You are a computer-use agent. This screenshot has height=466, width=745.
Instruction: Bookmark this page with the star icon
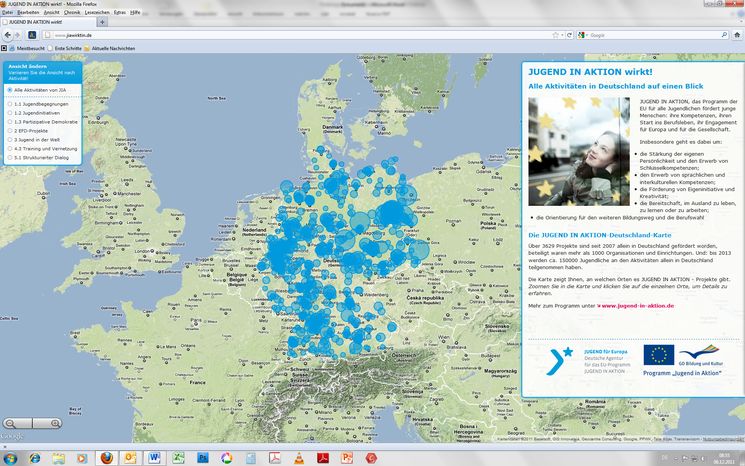(x=555, y=35)
